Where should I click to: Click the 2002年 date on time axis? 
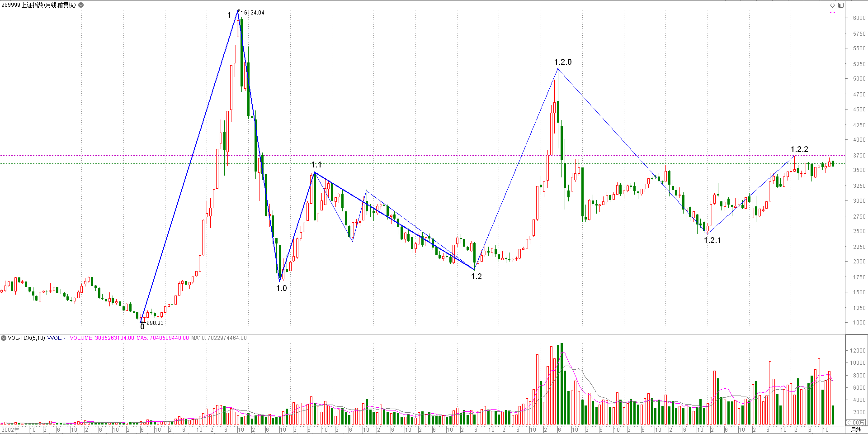[10, 430]
